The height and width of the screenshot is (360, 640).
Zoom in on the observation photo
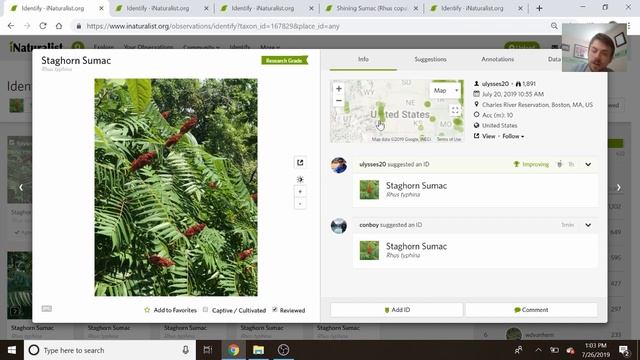(x=300, y=192)
